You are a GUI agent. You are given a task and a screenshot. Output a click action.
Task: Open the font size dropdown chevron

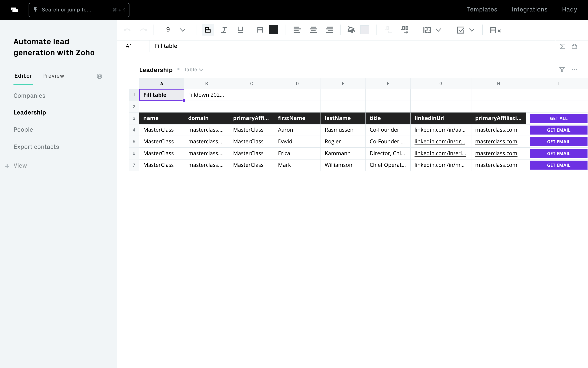coord(183,30)
